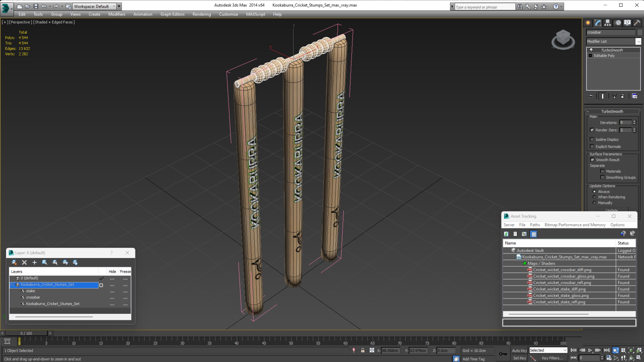644x362 pixels.
Task: Open Quick Access Toolbar customize arrow
Action: tap(119, 6)
